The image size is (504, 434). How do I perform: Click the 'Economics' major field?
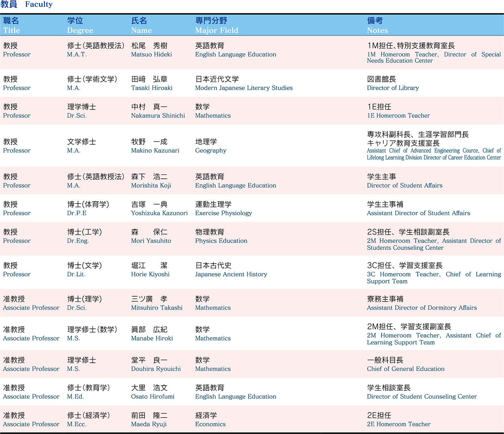(210, 424)
